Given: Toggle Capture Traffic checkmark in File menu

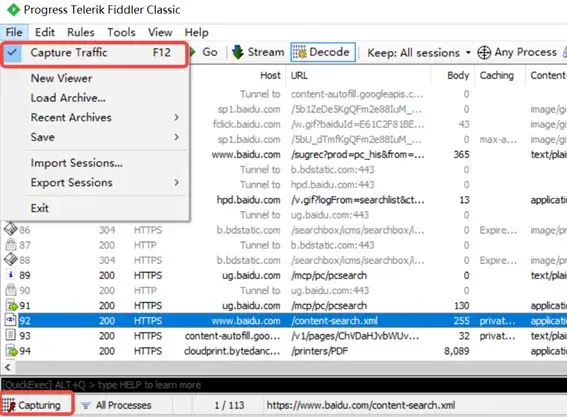Looking at the screenshot, I should point(12,53).
